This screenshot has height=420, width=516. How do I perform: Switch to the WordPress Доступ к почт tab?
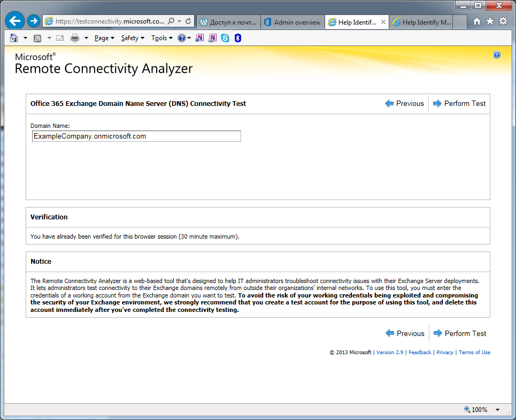point(228,22)
